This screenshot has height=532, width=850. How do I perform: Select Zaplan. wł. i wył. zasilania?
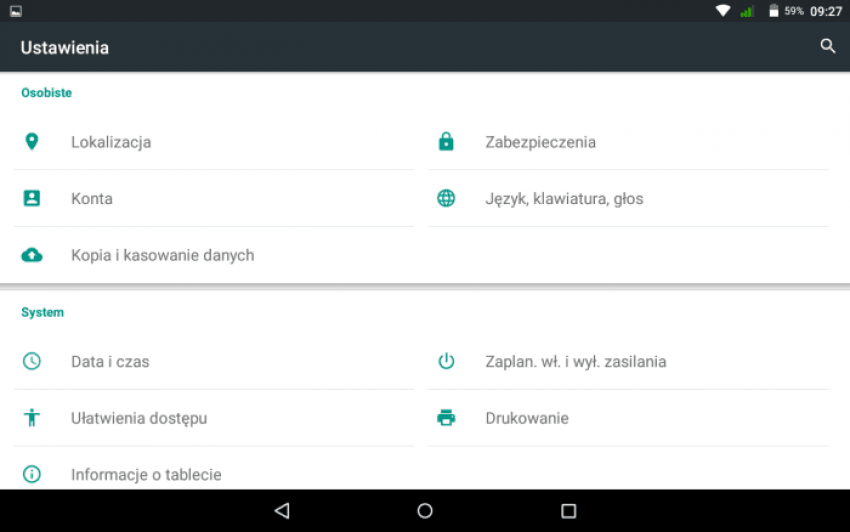[628, 361]
